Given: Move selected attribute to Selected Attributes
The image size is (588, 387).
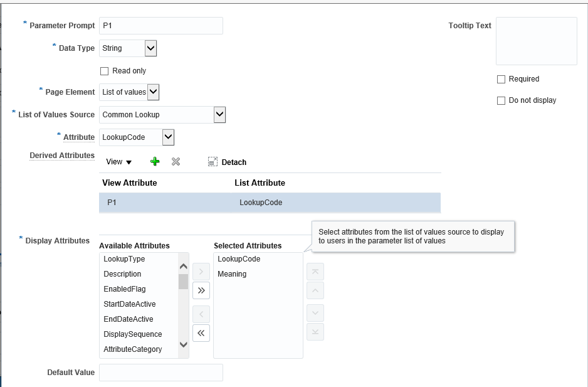Looking at the screenshot, I should click(201, 271).
